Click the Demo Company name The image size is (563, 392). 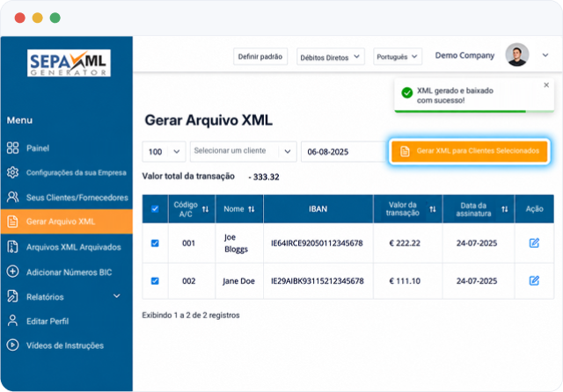click(x=464, y=55)
